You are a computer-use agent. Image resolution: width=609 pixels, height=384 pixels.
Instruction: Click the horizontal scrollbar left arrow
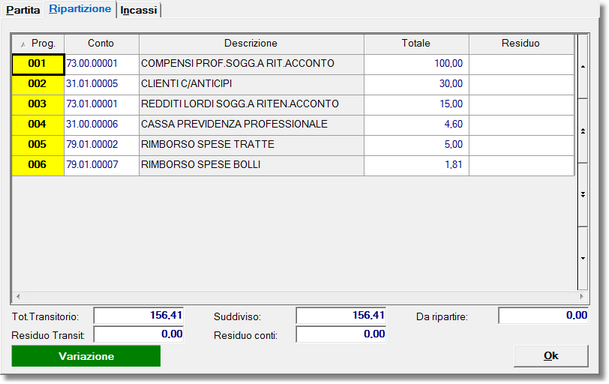[x=18, y=296]
